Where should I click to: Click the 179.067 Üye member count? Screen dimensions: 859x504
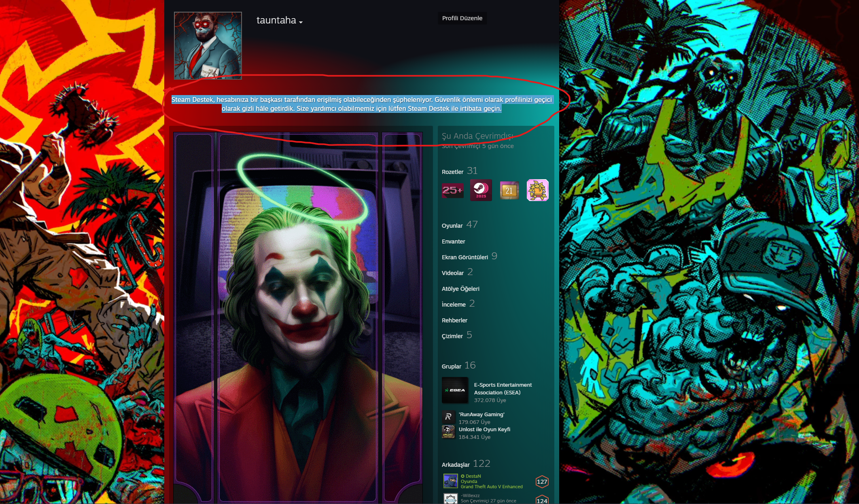[x=475, y=422]
